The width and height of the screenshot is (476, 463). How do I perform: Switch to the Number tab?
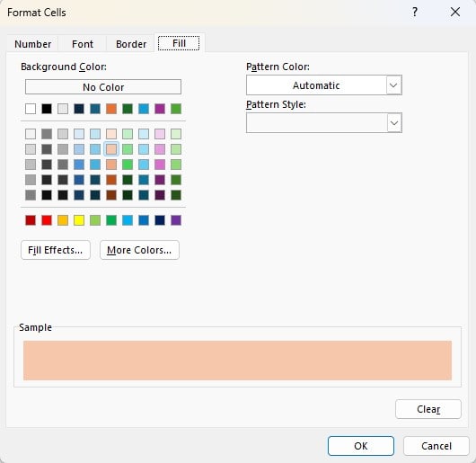pos(33,44)
